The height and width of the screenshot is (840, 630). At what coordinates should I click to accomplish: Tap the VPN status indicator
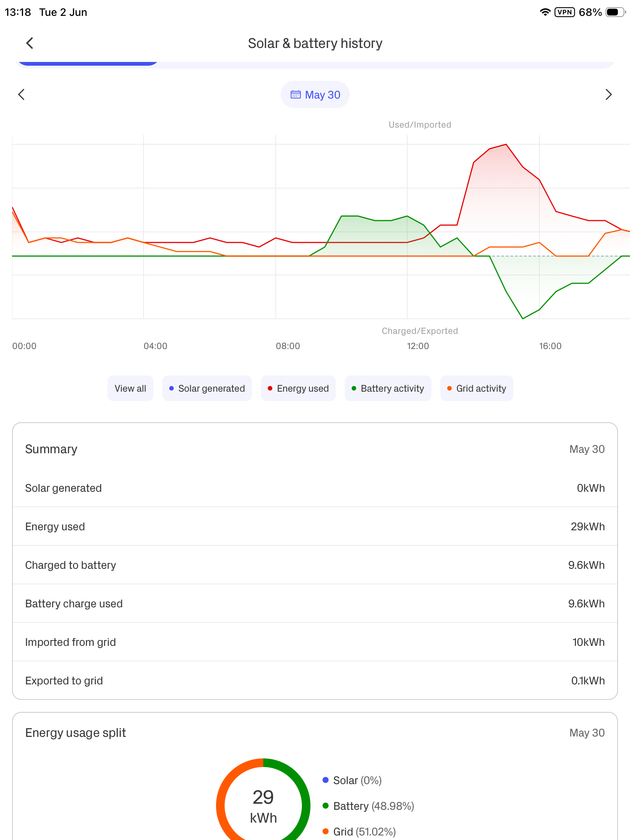[564, 12]
